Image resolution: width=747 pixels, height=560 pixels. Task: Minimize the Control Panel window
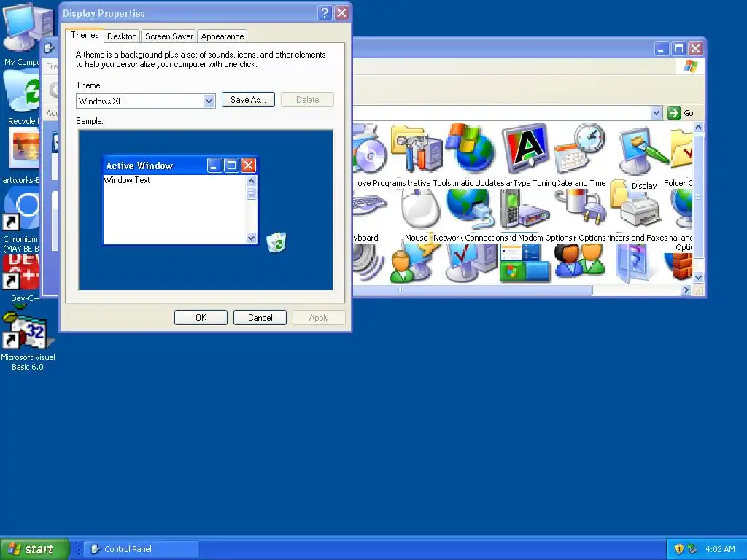pyautogui.click(x=662, y=49)
